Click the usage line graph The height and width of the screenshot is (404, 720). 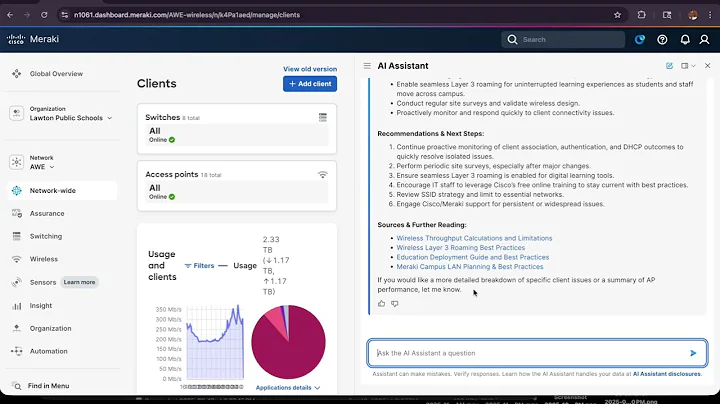click(214, 342)
